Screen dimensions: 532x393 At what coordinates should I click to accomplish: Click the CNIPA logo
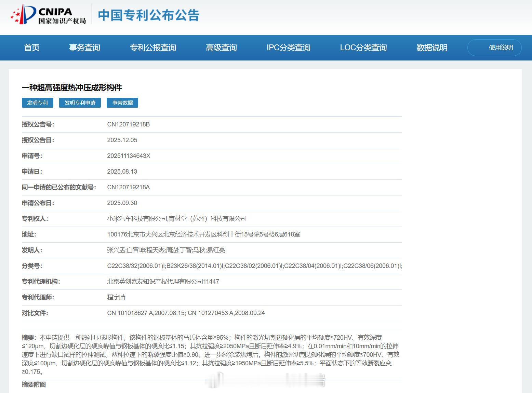48,15
